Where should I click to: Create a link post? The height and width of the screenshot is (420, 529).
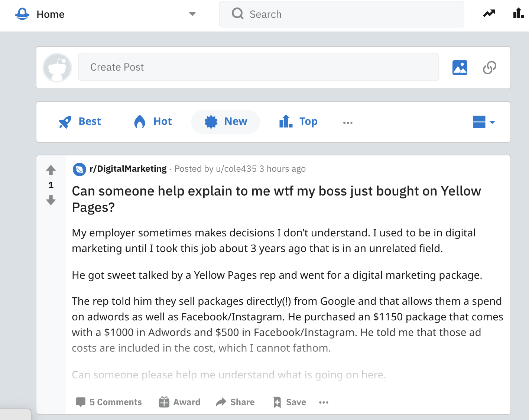click(489, 67)
